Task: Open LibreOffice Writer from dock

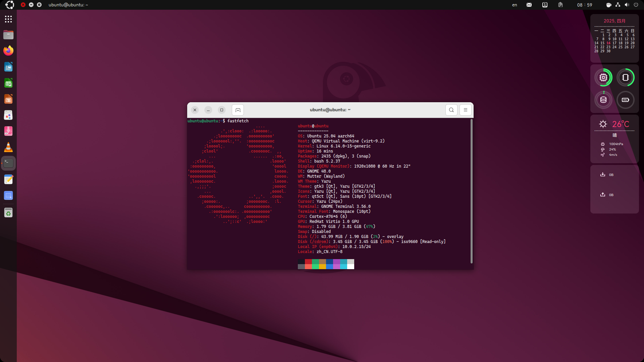Action: coord(8,67)
